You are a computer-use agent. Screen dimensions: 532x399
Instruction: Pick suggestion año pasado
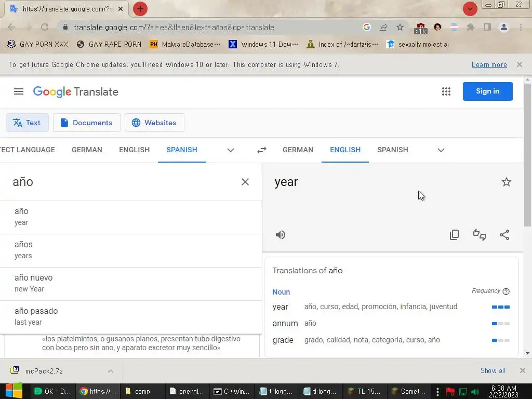[130, 317]
